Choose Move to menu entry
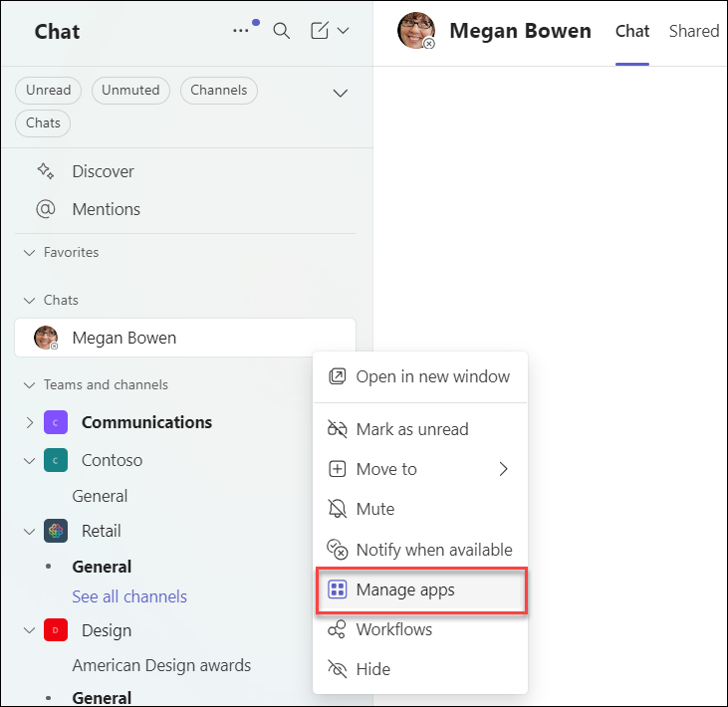The height and width of the screenshot is (707, 728). 420,469
